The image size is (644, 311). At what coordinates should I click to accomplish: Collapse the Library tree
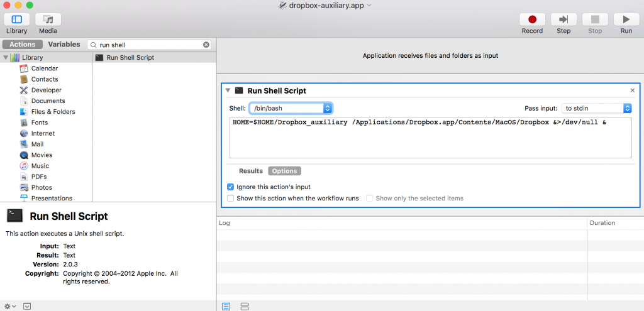(x=6, y=57)
